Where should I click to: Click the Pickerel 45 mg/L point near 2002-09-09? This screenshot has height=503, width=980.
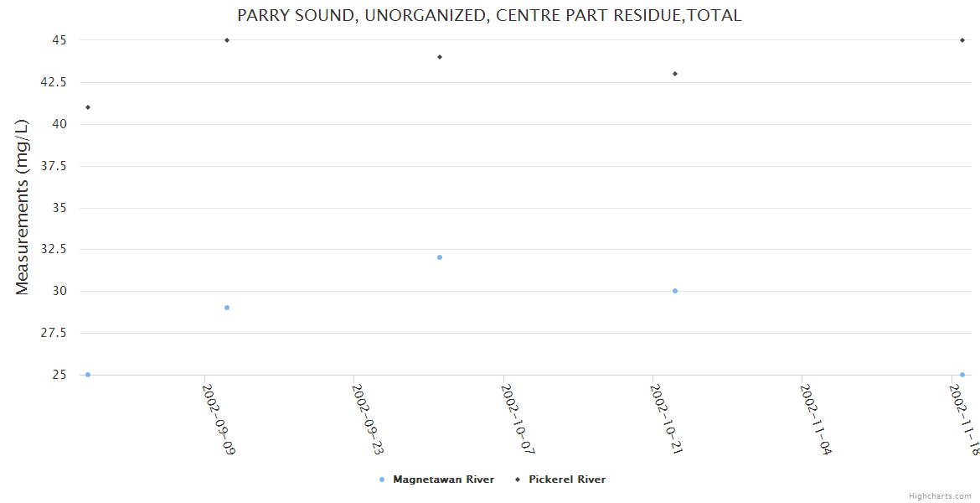(x=227, y=40)
